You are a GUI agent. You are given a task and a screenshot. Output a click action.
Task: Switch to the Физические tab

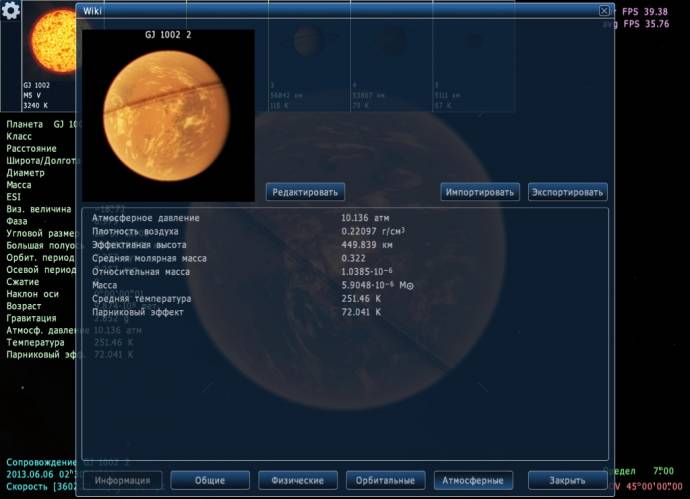(297, 481)
